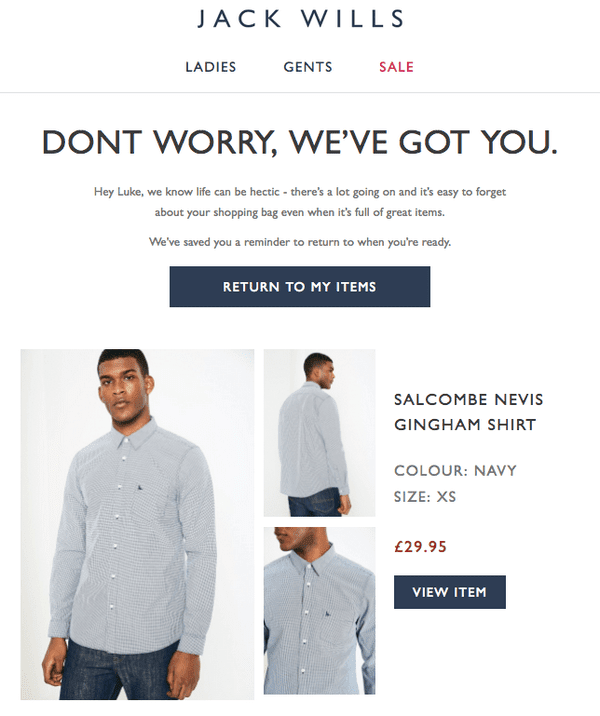Screen dimensions: 600x716
Task: Click the pheasant logo in the close-up thumbnail
Action: 327,613
